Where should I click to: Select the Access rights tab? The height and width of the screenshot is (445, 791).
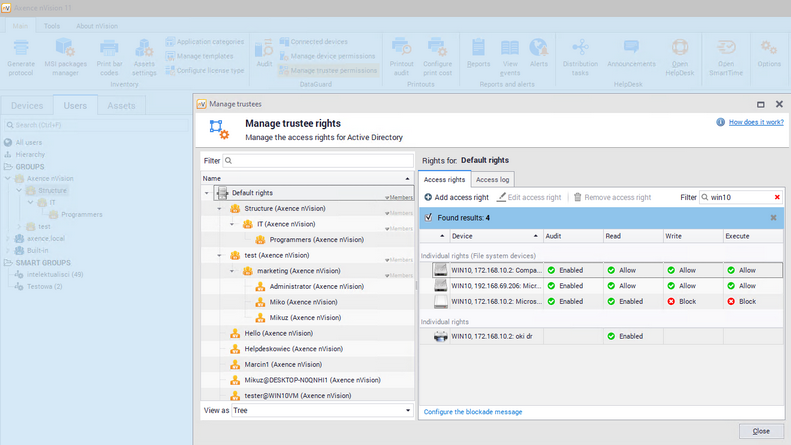[x=442, y=180]
